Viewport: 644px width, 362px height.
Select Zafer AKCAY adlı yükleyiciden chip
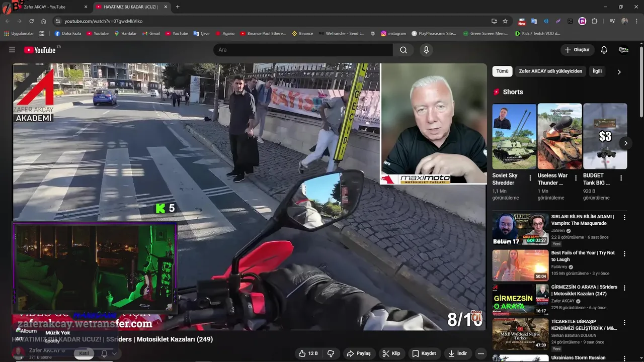click(x=550, y=71)
